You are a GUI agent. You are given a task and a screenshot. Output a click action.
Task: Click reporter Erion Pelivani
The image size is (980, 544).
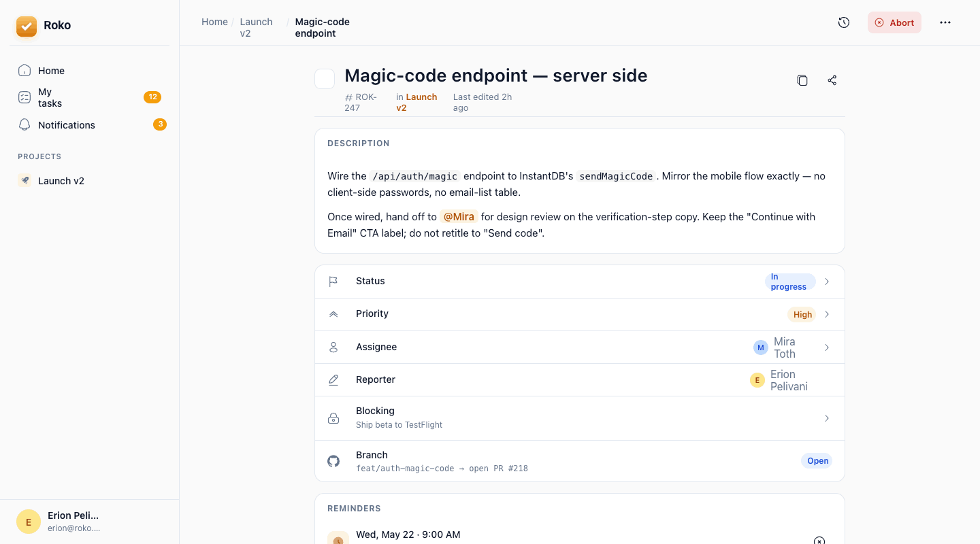pyautogui.click(x=789, y=380)
